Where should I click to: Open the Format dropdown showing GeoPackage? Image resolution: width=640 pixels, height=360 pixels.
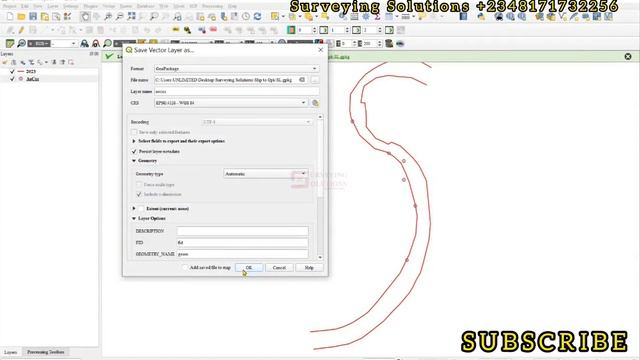[237, 69]
